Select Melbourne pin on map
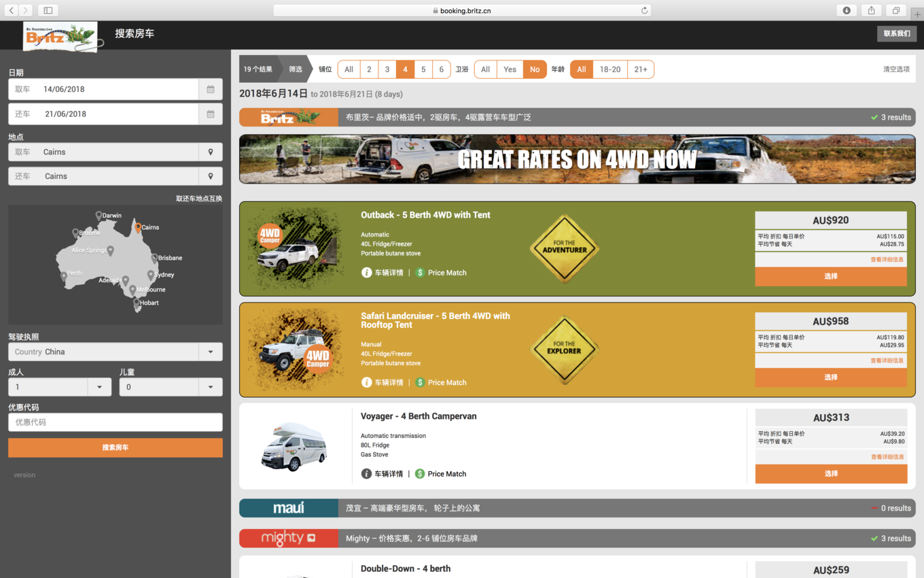 [132, 290]
